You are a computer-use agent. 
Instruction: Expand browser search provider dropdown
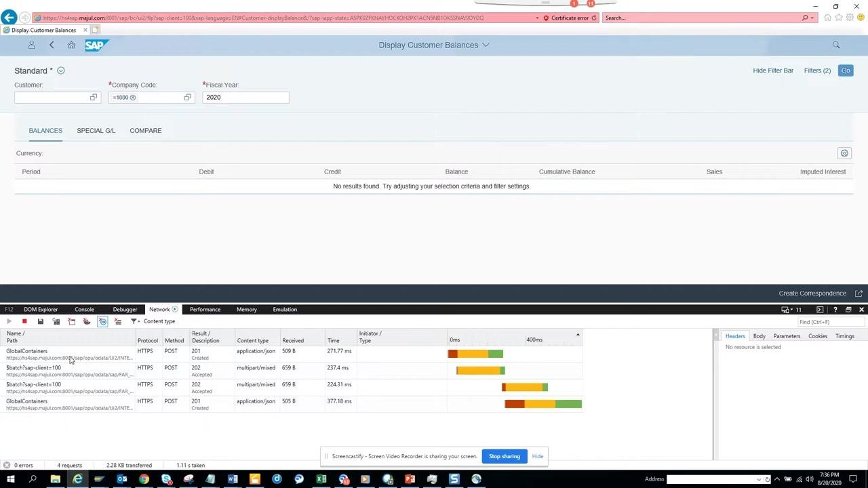pyautogui.click(x=813, y=18)
